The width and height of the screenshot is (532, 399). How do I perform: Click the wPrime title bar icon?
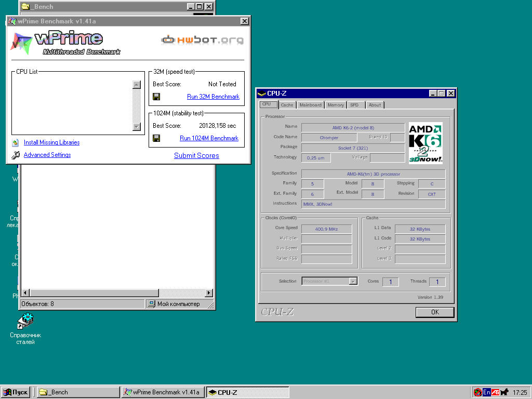pos(12,21)
